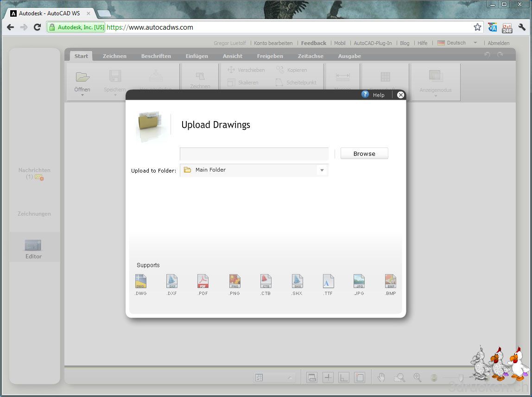Open Nachrichten in the sidebar

click(34, 173)
